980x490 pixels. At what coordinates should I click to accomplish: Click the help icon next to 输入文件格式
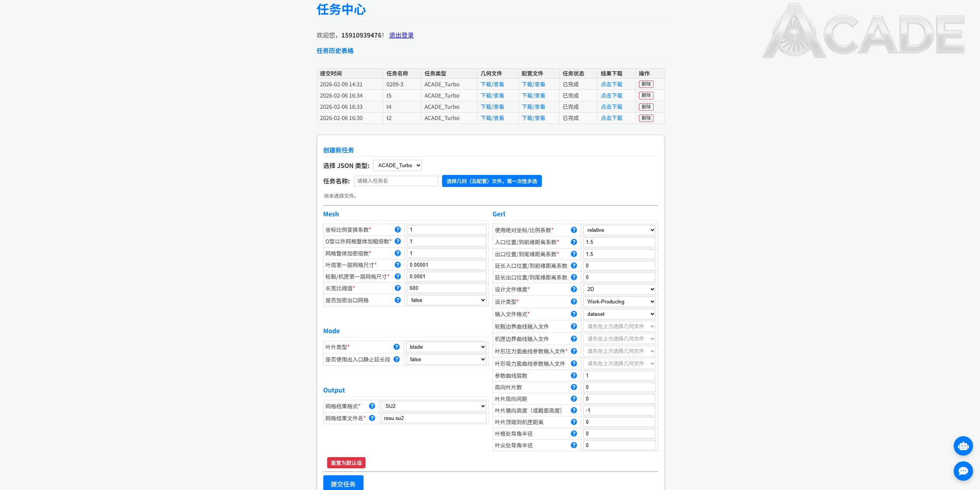click(x=574, y=314)
